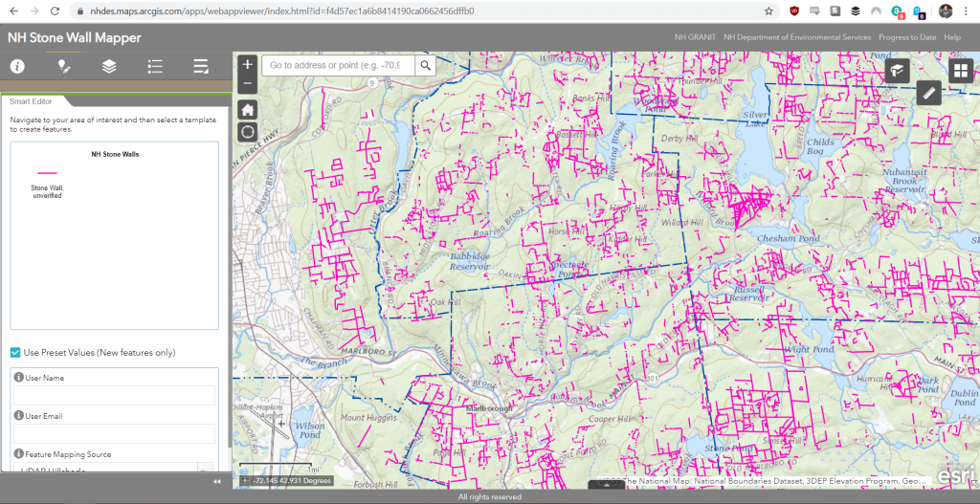980x504 pixels.
Task: Click the Cooper Hill map label
Action: point(612,419)
